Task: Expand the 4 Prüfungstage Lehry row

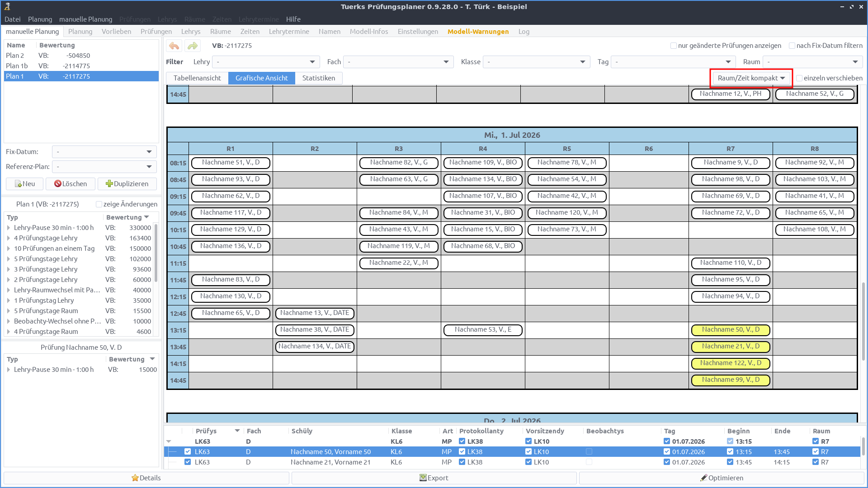Action: pos(9,238)
